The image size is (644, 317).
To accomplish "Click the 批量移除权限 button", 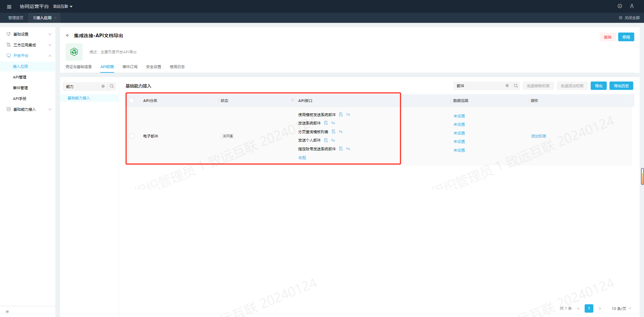I will tap(538, 86).
